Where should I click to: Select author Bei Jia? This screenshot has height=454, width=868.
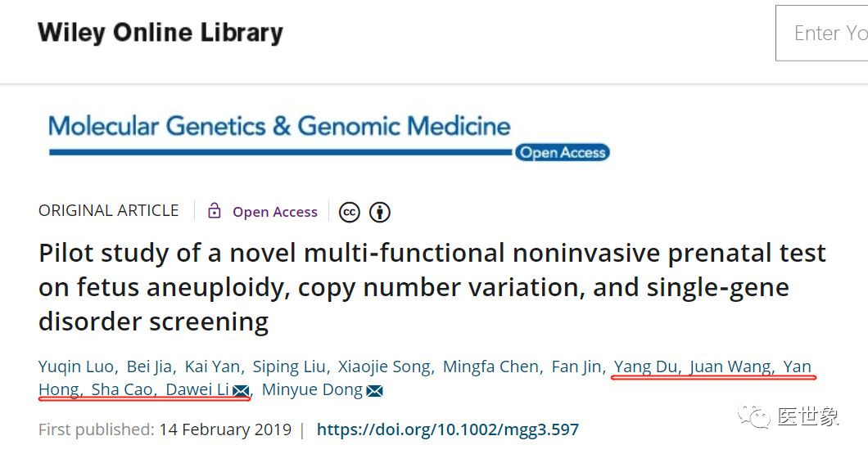click(x=149, y=366)
